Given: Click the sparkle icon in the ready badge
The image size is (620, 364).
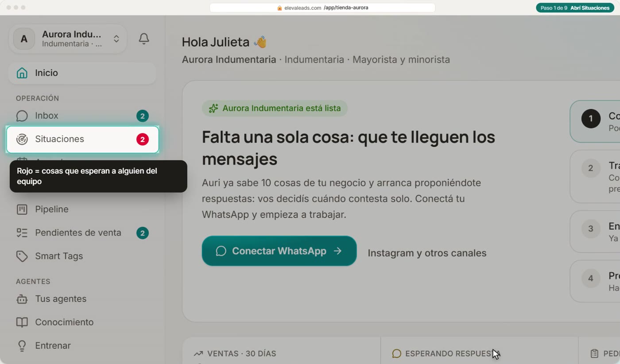Looking at the screenshot, I should click(213, 108).
